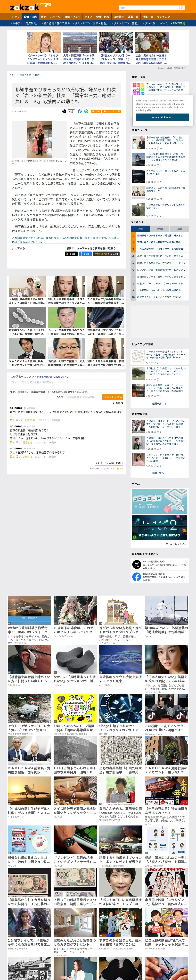Click the 利用規約順守の上ご投稿ください link

pyautogui.click(x=53, y=377)
